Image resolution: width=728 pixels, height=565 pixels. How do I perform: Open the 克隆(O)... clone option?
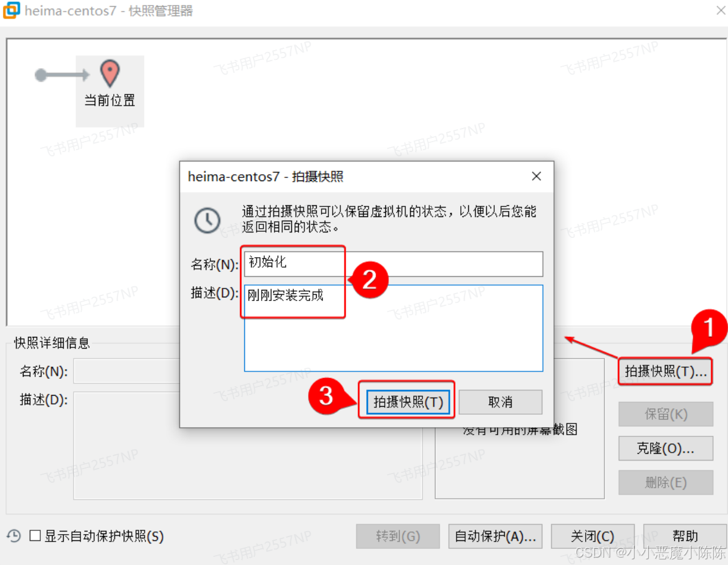[x=666, y=448]
